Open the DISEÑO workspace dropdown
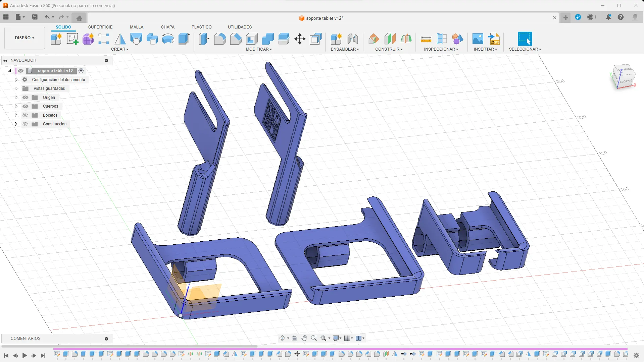This screenshot has width=644, height=362. (24, 38)
